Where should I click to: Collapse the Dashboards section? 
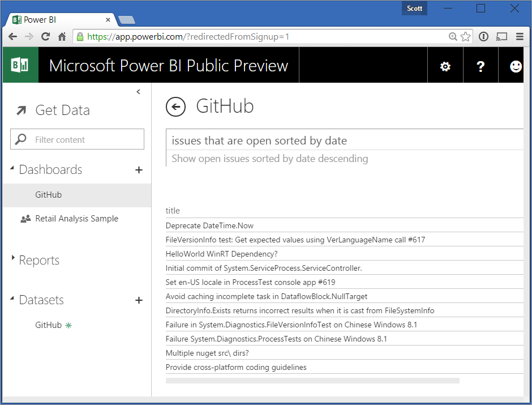pos(13,169)
